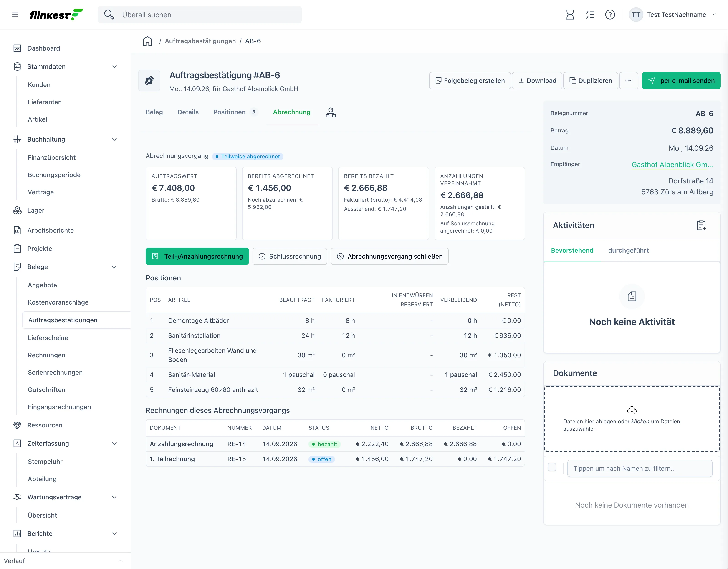Duplicate the document with Duplizieren
728x569 pixels.
coord(591,81)
